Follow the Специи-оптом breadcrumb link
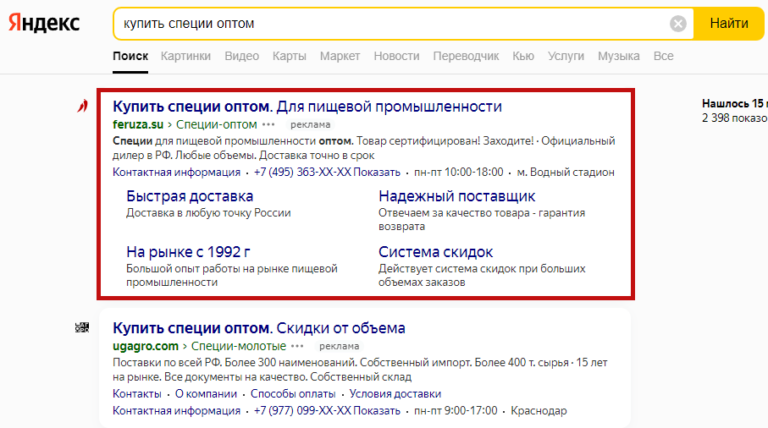Screen dimensions: 768x428 216,125
